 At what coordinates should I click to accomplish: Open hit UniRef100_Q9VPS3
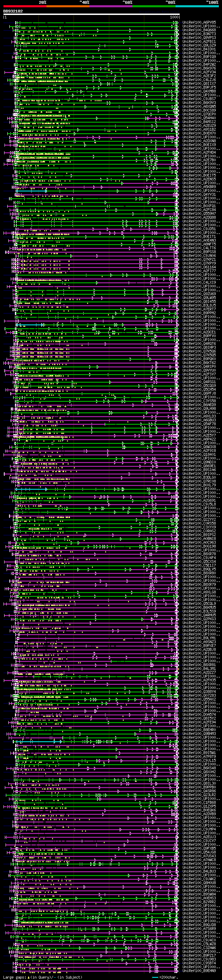point(199,38)
